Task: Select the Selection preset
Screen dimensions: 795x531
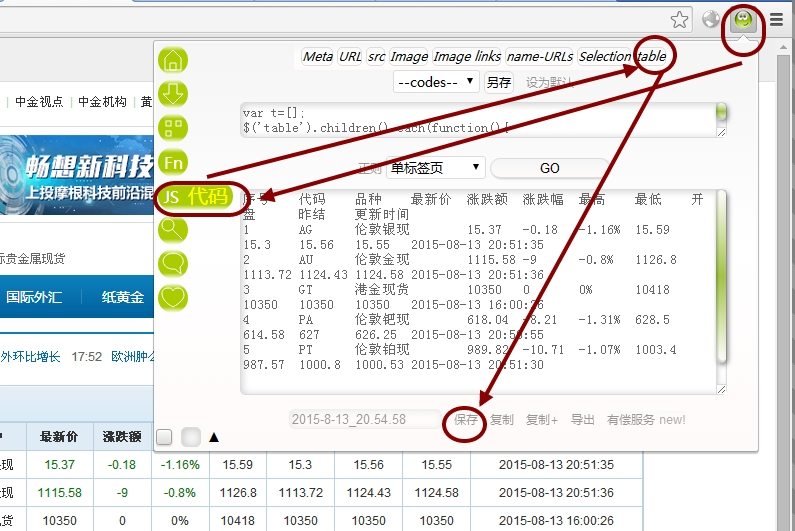Action: pos(604,56)
